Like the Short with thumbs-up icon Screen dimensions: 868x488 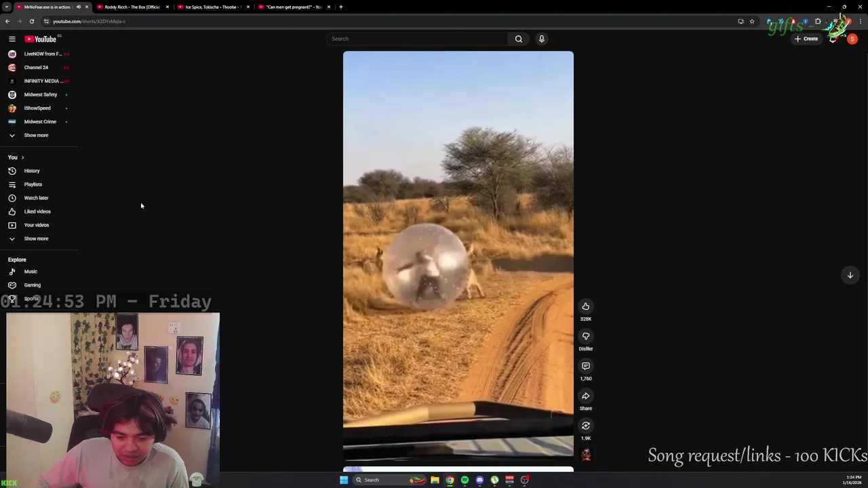click(x=586, y=306)
